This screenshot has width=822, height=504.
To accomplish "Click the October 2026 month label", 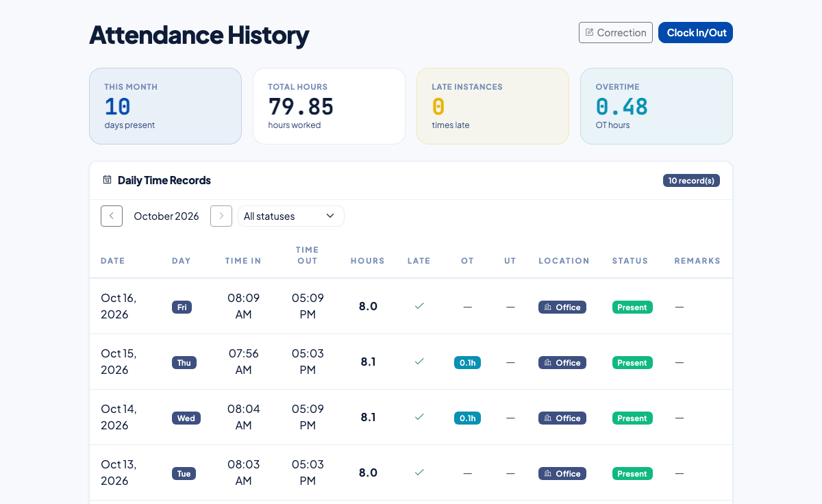I will 166,216.
